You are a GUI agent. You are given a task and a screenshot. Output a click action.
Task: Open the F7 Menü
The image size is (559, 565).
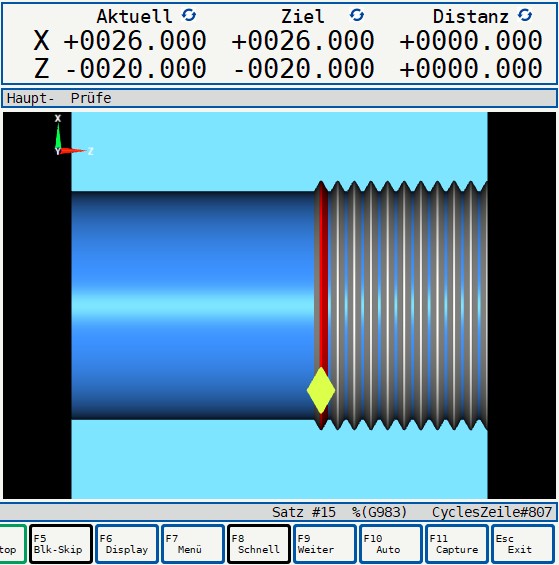193,544
